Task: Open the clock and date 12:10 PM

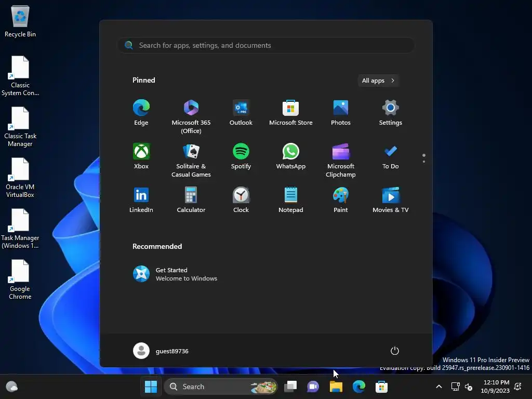Action: 495,387
